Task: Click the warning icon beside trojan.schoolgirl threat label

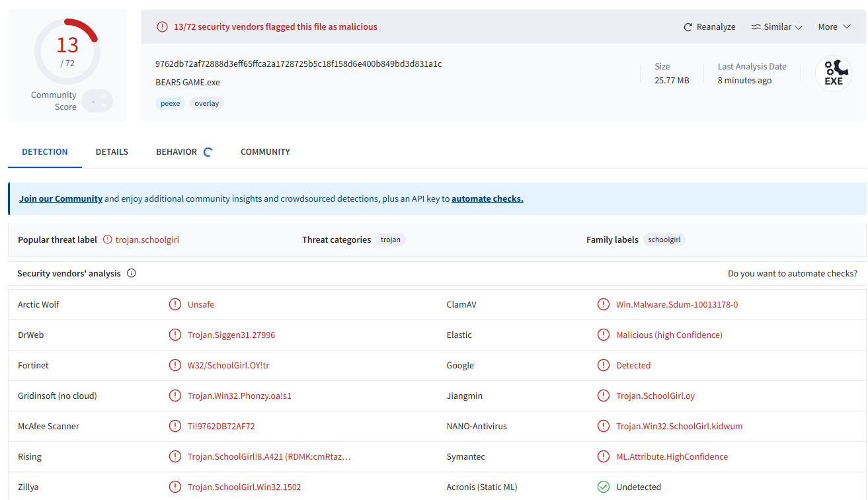Action: 108,239
